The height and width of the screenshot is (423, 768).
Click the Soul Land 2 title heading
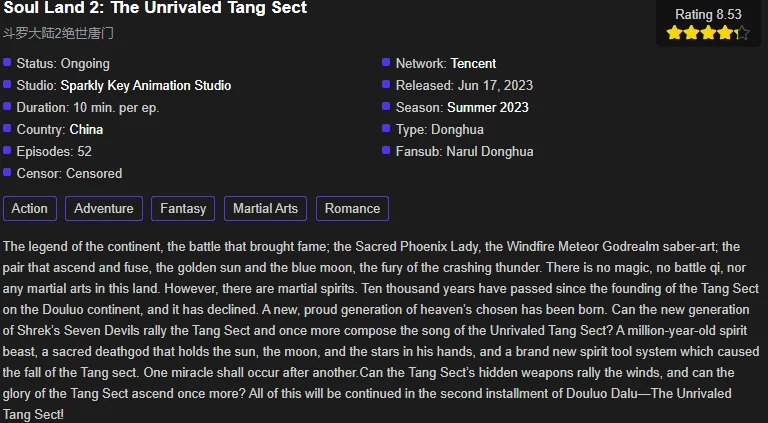pos(155,8)
